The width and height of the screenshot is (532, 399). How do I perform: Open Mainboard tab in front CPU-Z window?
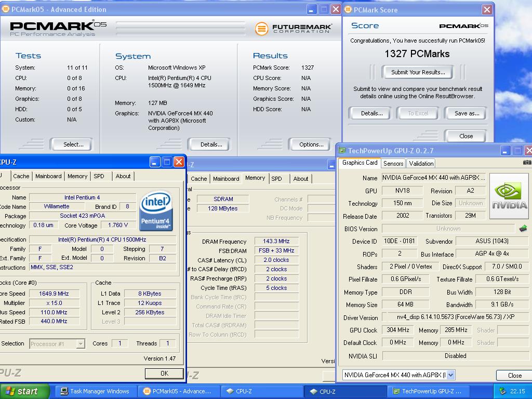(x=48, y=176)
